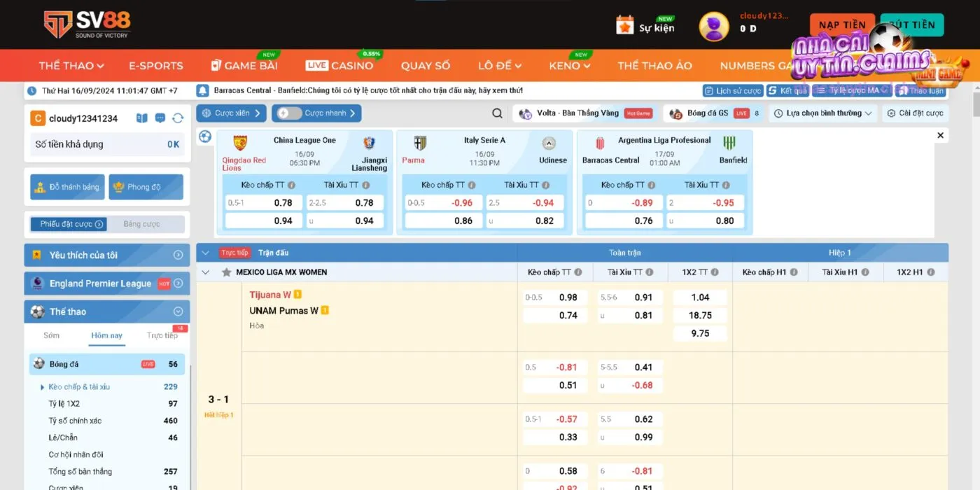Collapse the MEXICO LIGA MX WOMEN league row
Screen dimensions: 980x490
206,272
